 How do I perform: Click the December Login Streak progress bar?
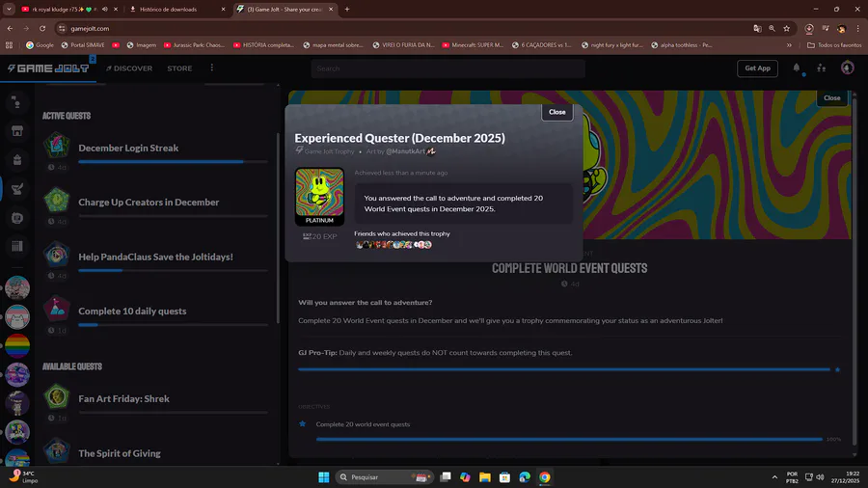173,162
